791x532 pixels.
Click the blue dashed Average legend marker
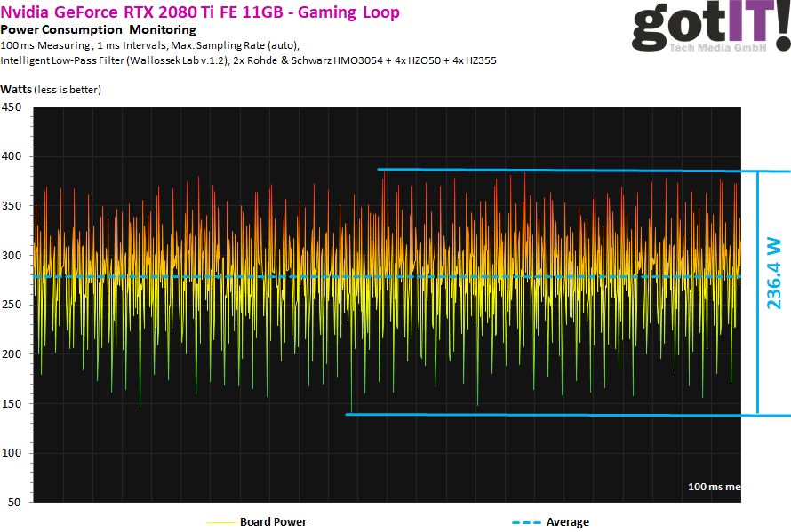[x=526, y=522]
